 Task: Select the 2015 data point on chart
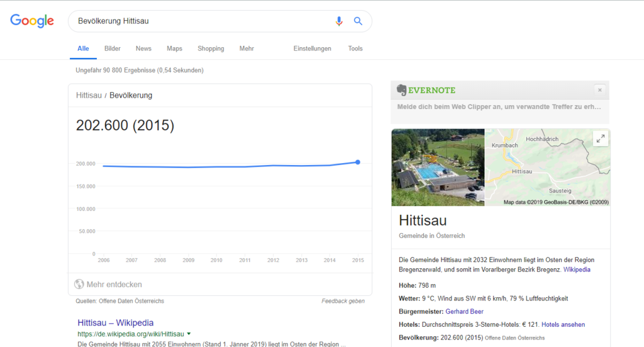tap(358, 162)
